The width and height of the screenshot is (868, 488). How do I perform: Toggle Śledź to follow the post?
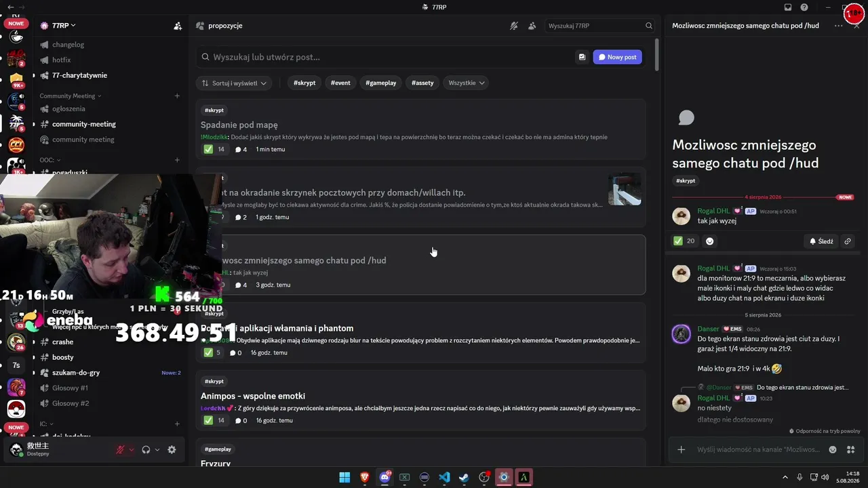821,241
